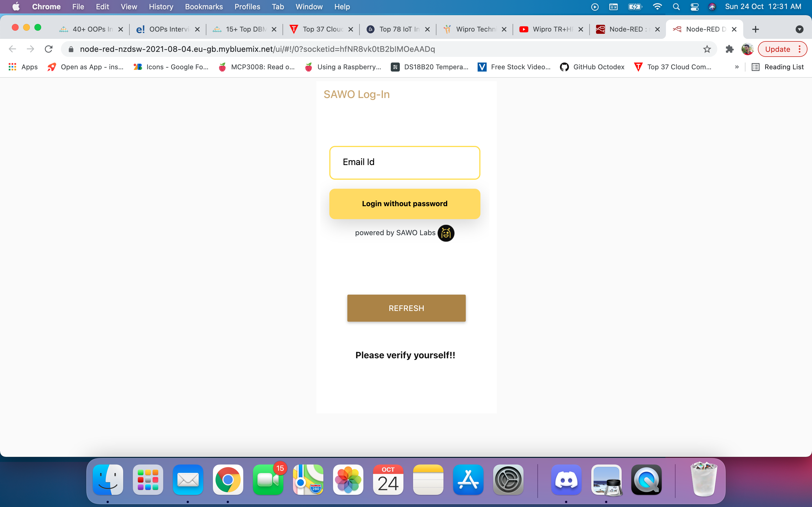Open Chrome's three-dot menu next to Update
This screenshot has height=507, width=812.
click(x=800, y=49)
